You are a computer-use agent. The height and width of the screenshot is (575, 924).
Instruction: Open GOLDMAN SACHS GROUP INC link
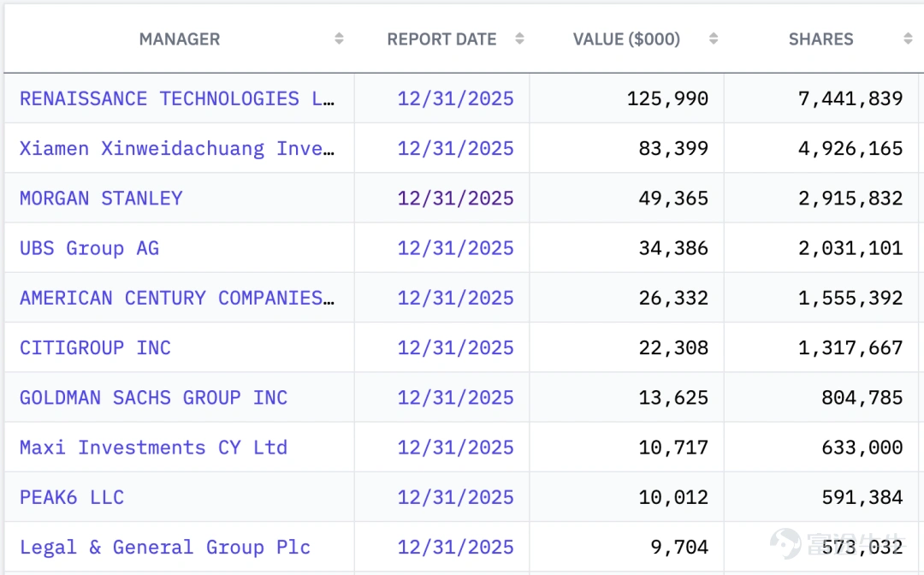pyautogui.click(x=154, y=398)
